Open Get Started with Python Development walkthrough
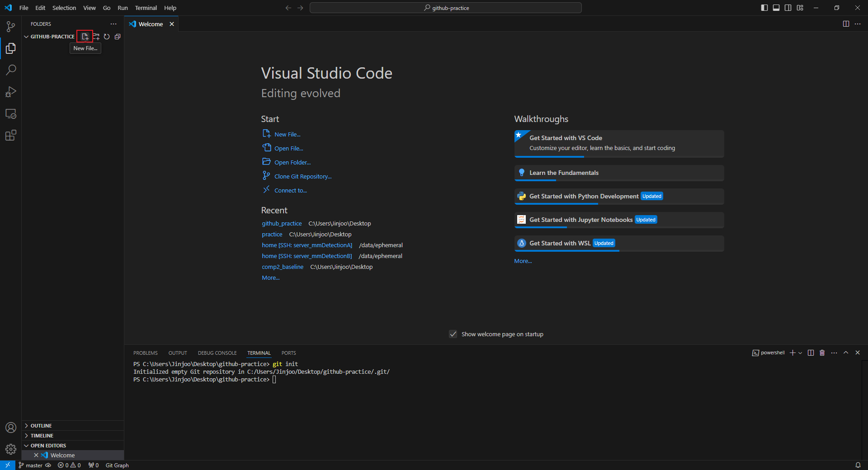The image size is (868, 470). (619, 197)
